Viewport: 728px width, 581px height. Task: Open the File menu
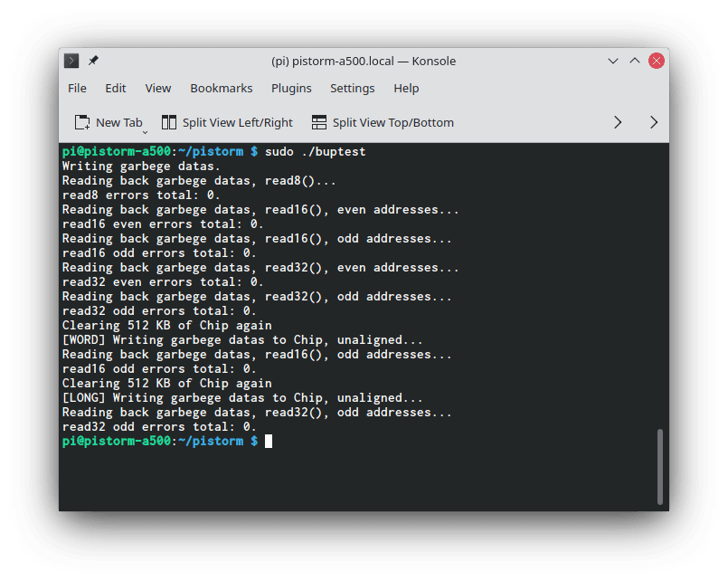pos(78,88)
